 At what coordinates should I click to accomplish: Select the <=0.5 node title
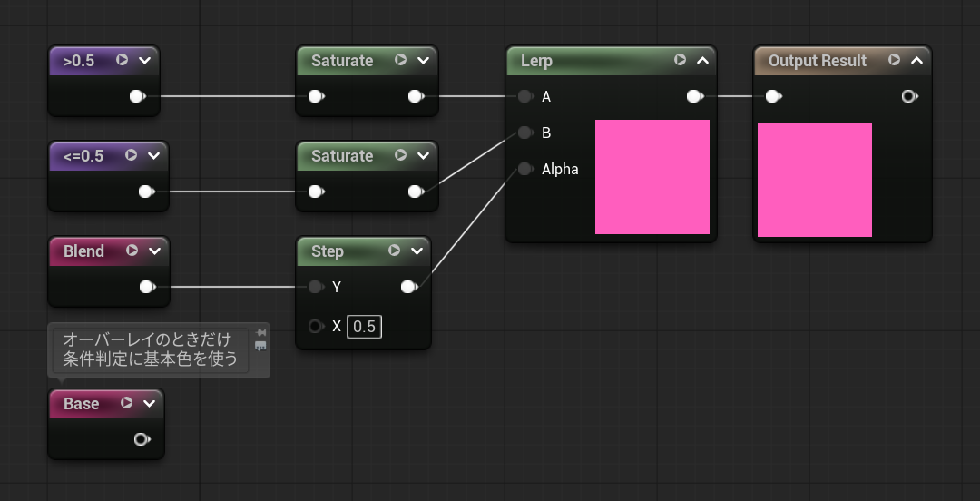point(83,156)
